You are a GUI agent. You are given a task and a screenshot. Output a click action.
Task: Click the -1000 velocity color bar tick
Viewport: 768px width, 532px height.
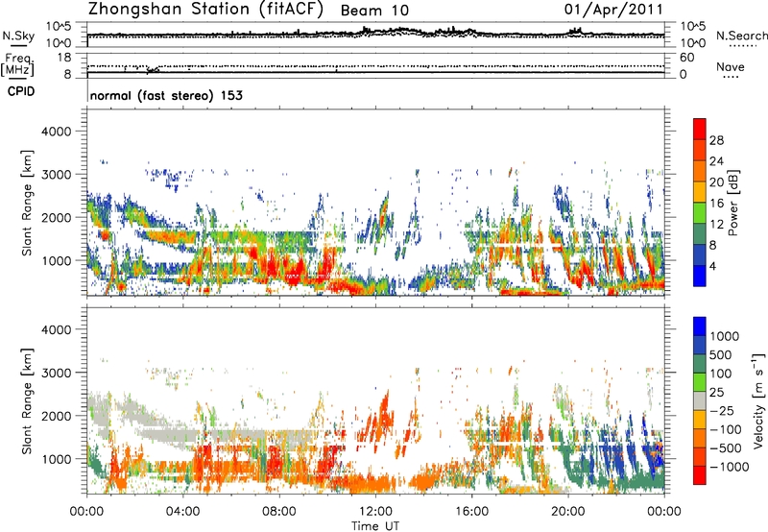click(729, 467)
